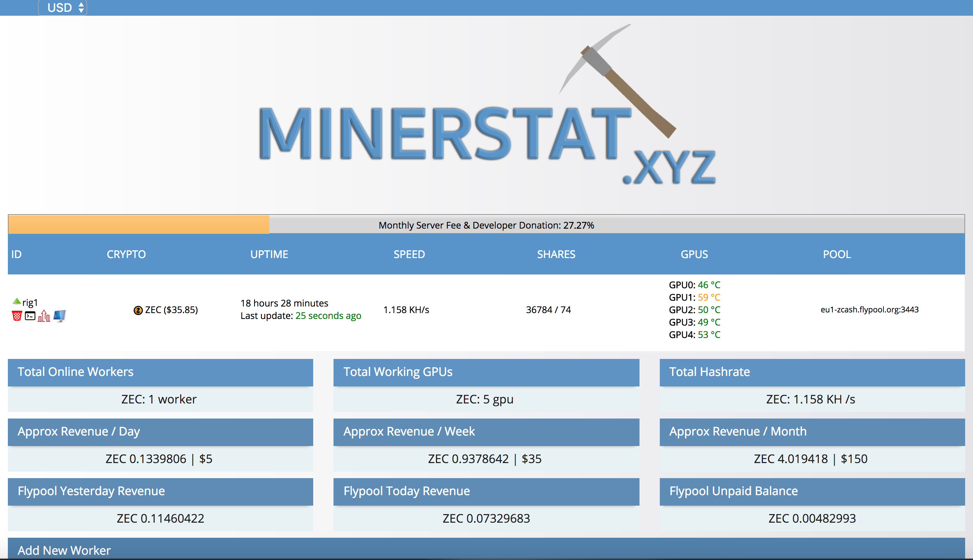Screen dimensions: 973x560
Task: Click the Approx Revenue / Month header
Action: point(812,432)
